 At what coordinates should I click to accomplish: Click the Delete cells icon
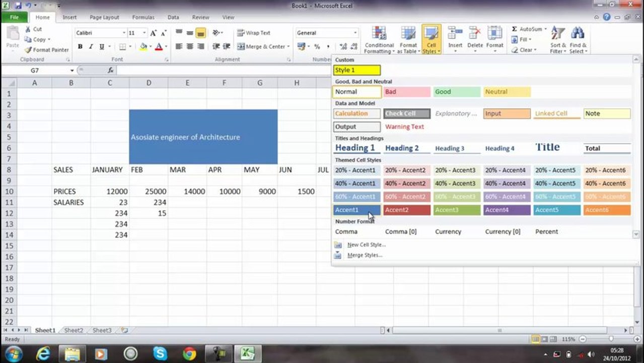click(x=475, y=34)
